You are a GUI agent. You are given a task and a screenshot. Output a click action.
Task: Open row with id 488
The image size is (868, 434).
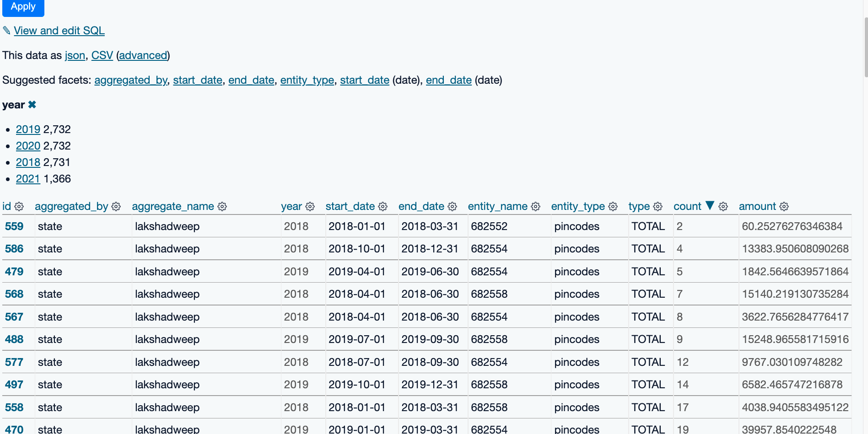(14, 339)
